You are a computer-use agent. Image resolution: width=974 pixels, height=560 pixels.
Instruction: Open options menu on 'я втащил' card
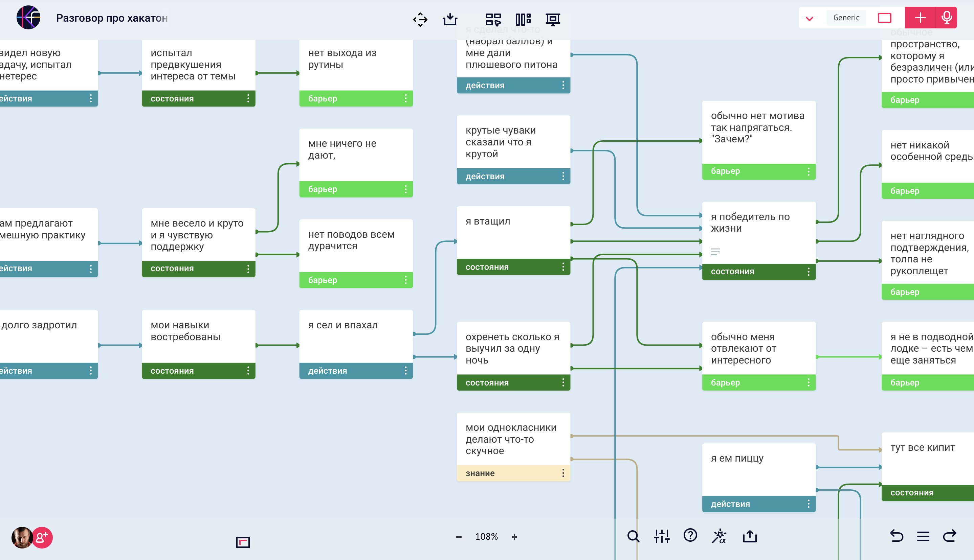(x=563, y=267)
